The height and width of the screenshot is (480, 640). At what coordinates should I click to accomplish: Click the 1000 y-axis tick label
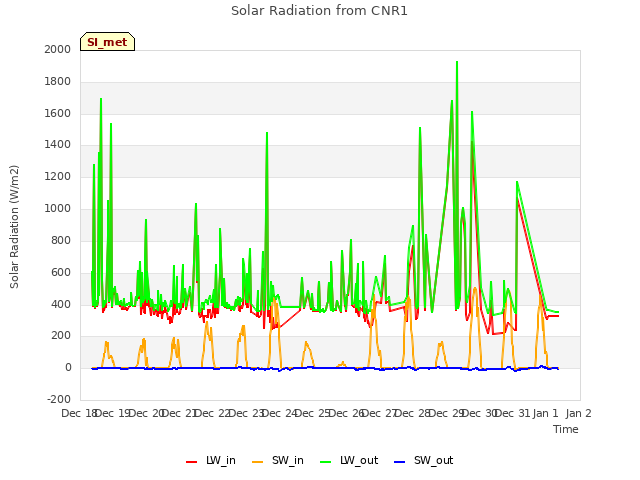[58, 209]
